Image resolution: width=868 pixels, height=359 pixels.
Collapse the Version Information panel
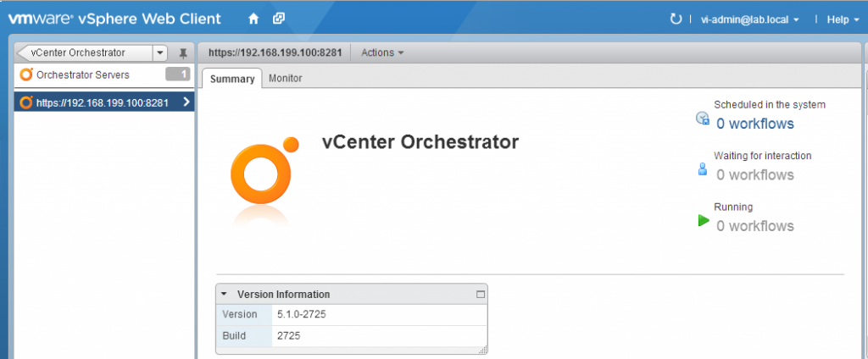[x=224, y=295]
